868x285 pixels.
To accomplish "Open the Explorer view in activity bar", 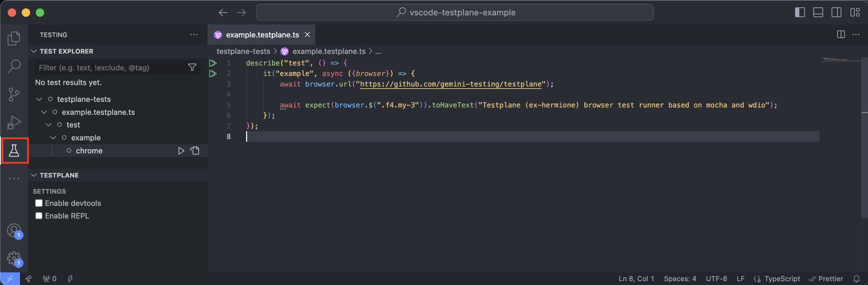I will click(14, 38).
